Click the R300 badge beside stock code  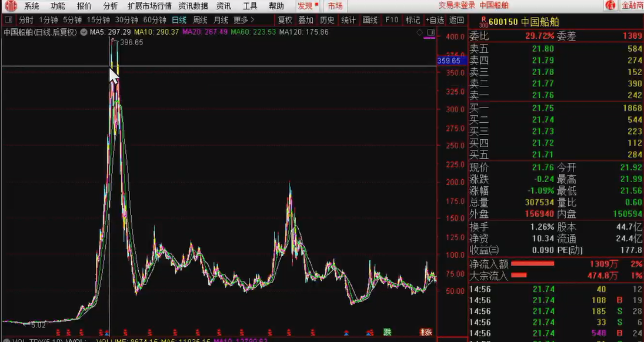[x=483, y=22]
